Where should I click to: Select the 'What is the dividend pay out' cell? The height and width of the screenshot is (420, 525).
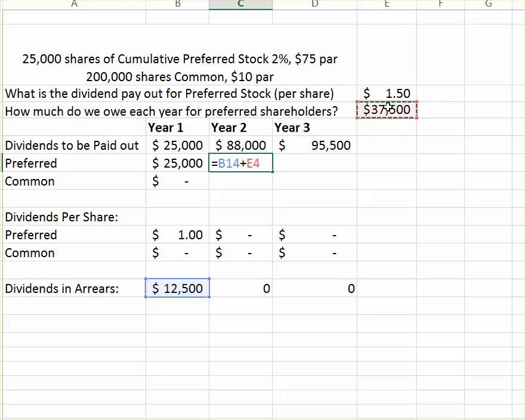pos(169,94)
